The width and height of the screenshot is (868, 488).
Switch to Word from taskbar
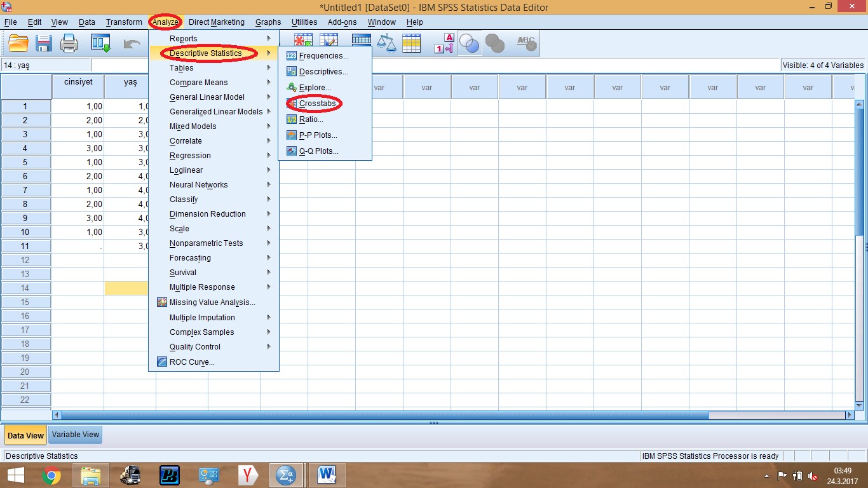click(327, 475)
